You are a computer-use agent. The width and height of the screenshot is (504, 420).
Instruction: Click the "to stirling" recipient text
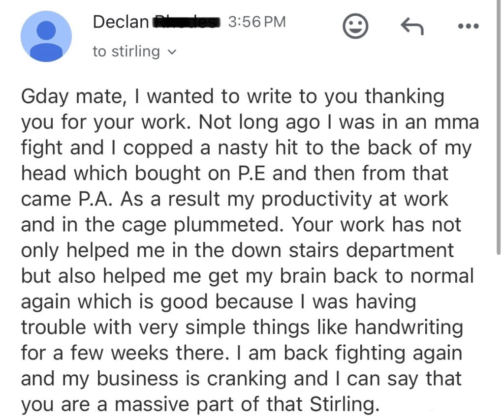[x=126, y=51]
